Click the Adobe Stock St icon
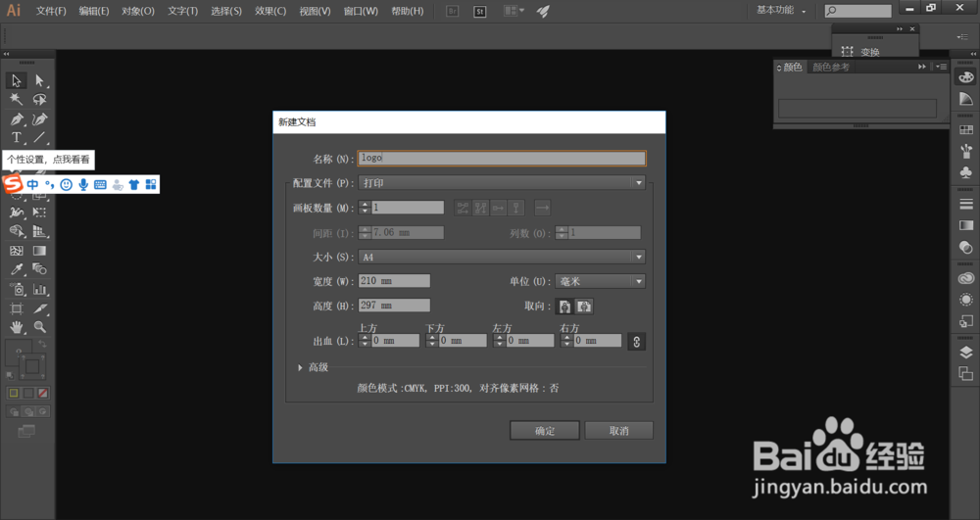Viewport: 980px width, 520px height. tap(480, 11)
